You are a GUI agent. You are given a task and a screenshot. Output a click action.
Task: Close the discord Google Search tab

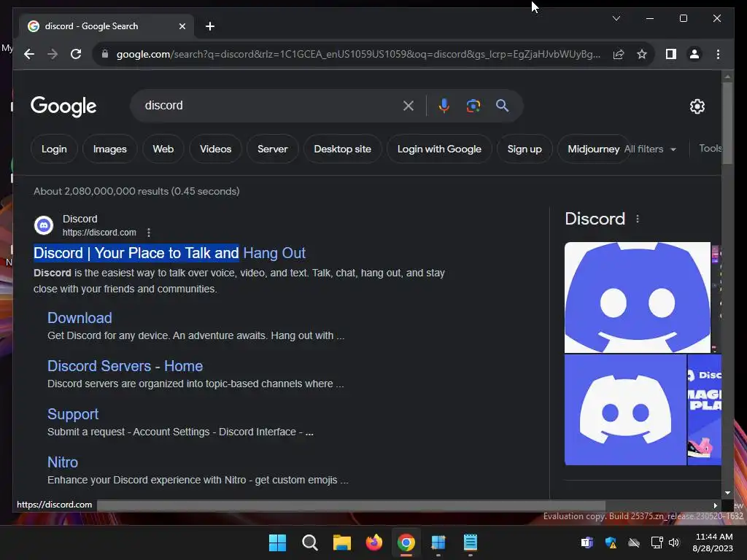pyautogui.click(x=182, y=26)
